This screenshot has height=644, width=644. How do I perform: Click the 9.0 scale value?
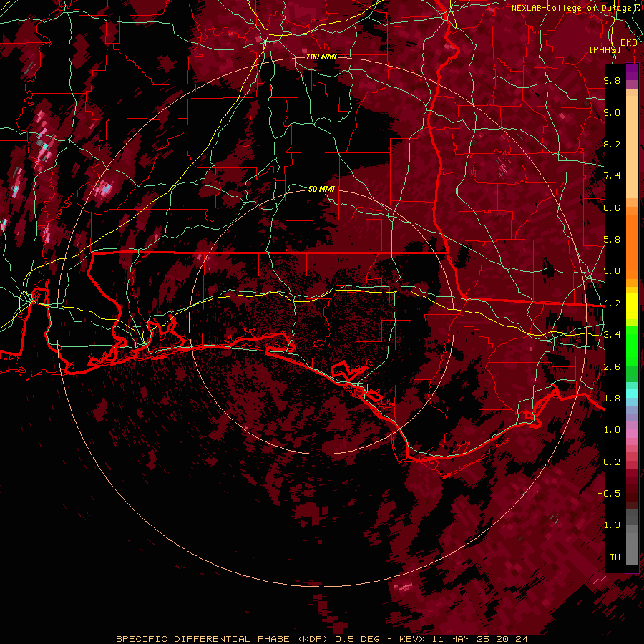[x=612, y=112]
